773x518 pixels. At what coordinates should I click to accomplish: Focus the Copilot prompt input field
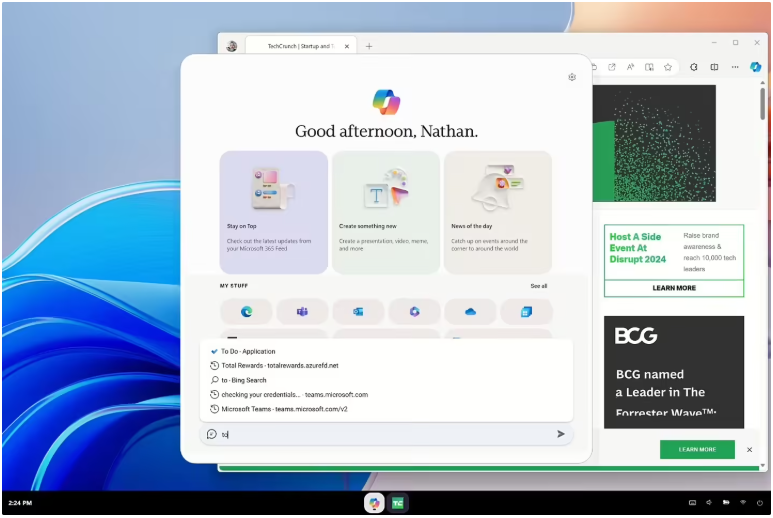tap(386, 434)
